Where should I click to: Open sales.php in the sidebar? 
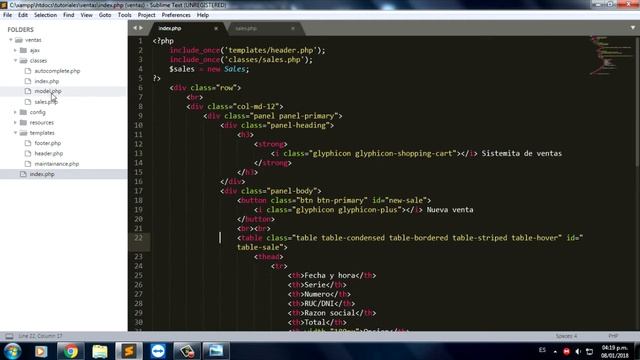tap(46, 102)
